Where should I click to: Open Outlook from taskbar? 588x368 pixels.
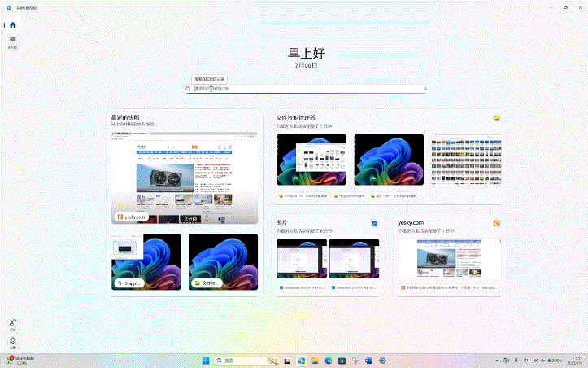pos(369,361)
